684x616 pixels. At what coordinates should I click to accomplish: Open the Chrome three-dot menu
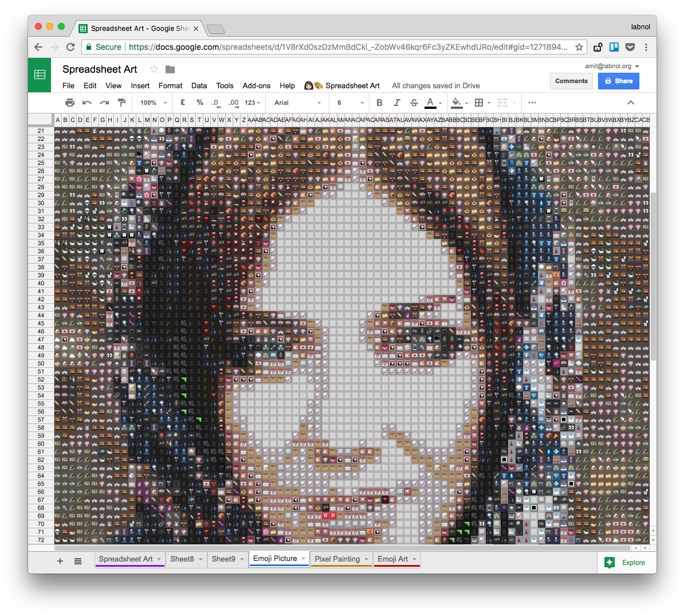click(x=646, y=47)
